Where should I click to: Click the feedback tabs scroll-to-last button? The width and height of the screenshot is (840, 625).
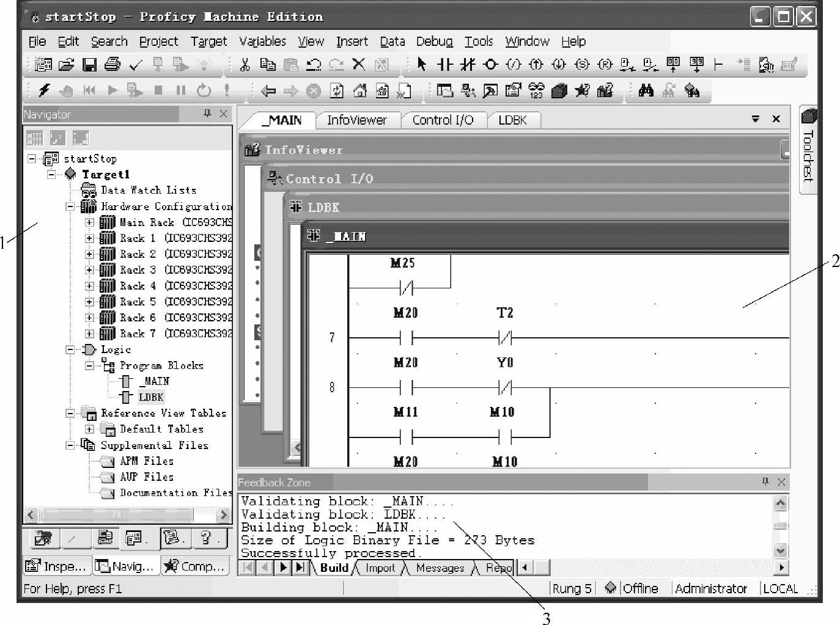[300, 568]
